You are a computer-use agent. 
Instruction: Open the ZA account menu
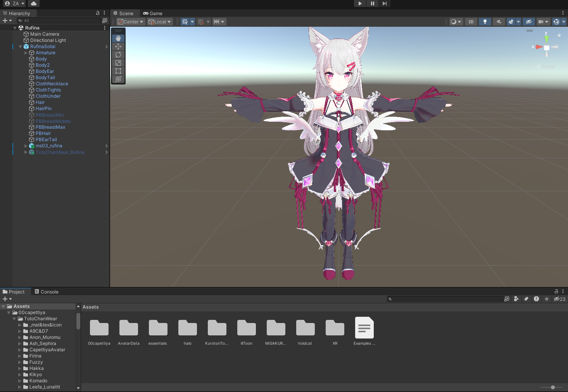coord(14,3)
